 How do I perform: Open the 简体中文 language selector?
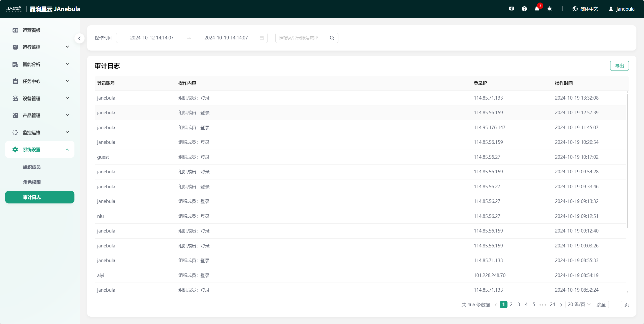[x=585, y=9]
